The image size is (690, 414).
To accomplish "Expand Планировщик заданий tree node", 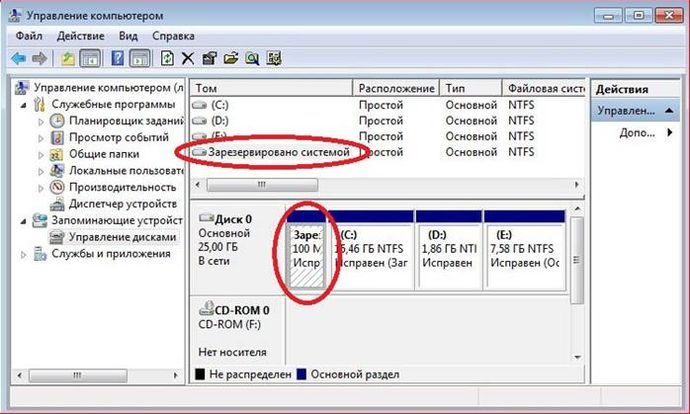I will click(41, 121).
